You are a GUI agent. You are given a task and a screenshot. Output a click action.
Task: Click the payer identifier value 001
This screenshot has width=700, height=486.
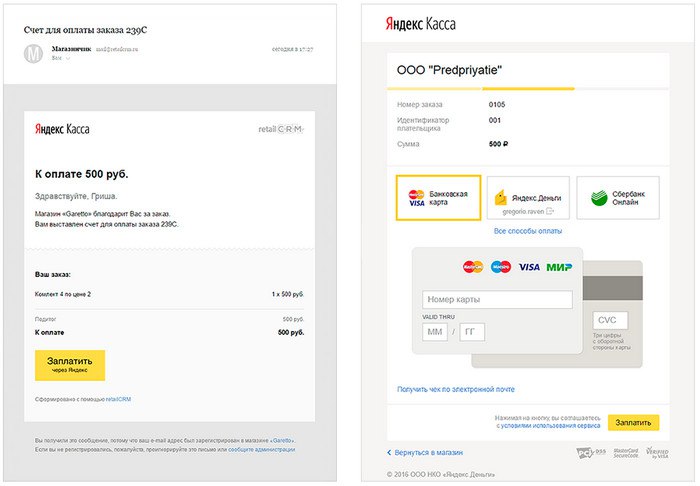[x=495, y=120]
